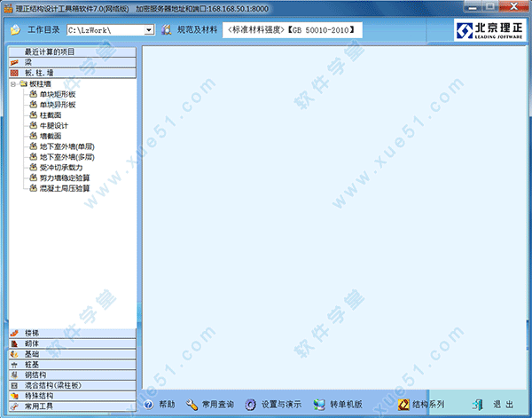Expand the 特殊结构 category

73,396
